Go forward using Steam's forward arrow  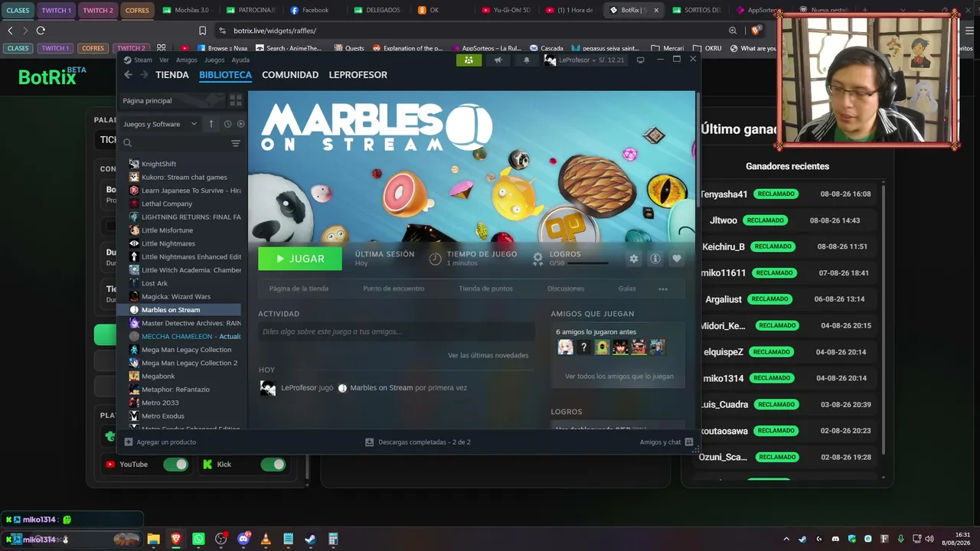[143, 75]
